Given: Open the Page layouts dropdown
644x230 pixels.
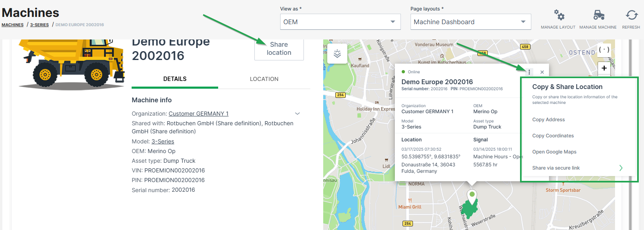Looking at the screenshot, I should tap(470, 22).
